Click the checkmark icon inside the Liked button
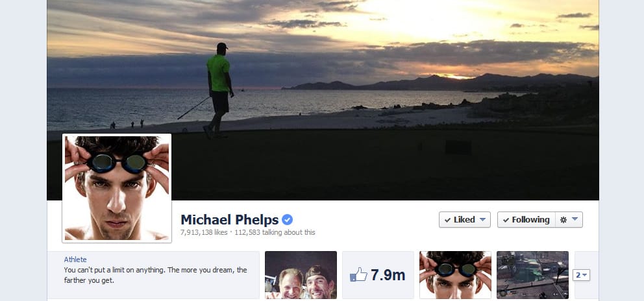This screenshot has width=644, height=301. pyautogui.click(x=447, y=220)
